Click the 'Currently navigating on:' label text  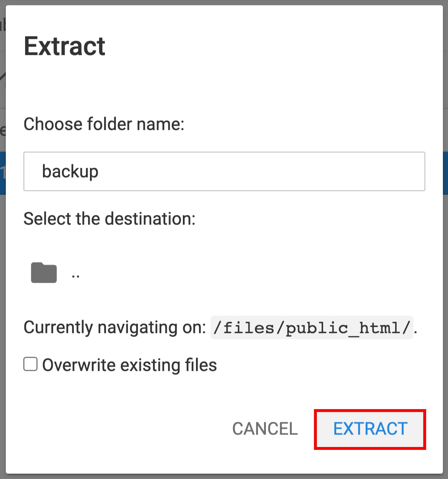114,327
